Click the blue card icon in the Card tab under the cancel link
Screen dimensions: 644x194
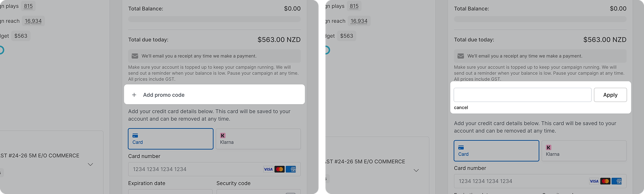coord(461,147)
